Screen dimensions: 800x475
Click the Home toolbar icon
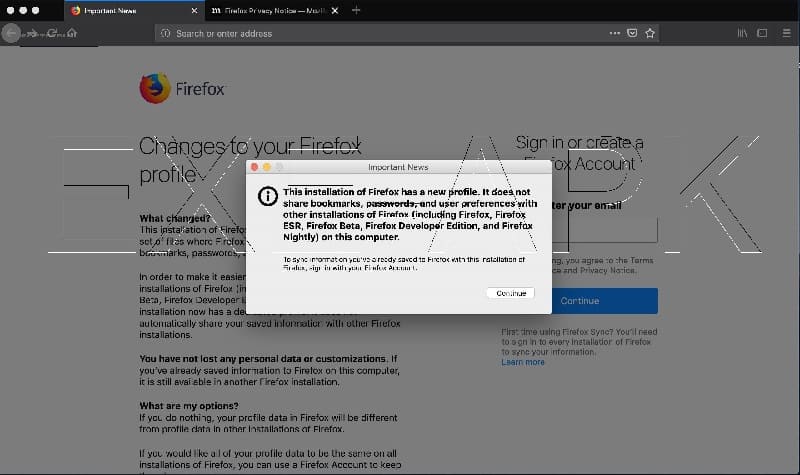click(x=72, y=34)
